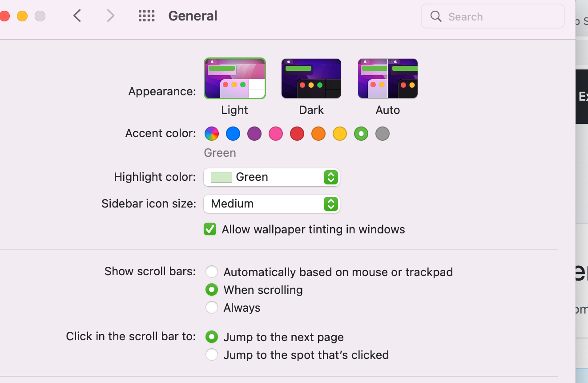Re-select the When scrolling option
The width and height of the screenshot is (588, 383).
(x=212, y=289)
